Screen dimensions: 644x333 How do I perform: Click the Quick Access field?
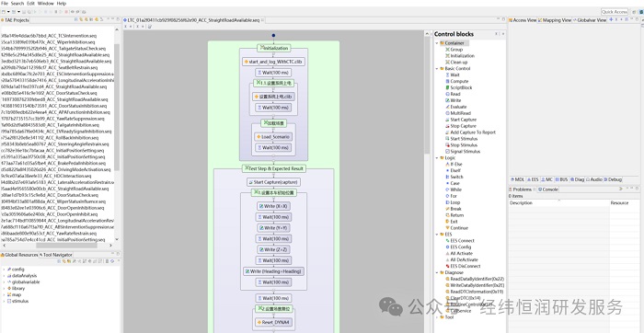(615, 12)
